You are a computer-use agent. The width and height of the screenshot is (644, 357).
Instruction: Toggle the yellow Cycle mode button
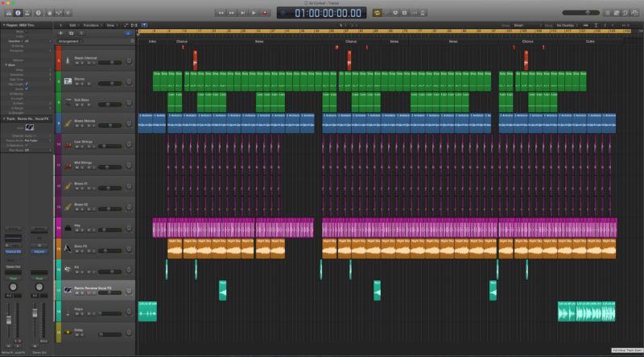377,13
